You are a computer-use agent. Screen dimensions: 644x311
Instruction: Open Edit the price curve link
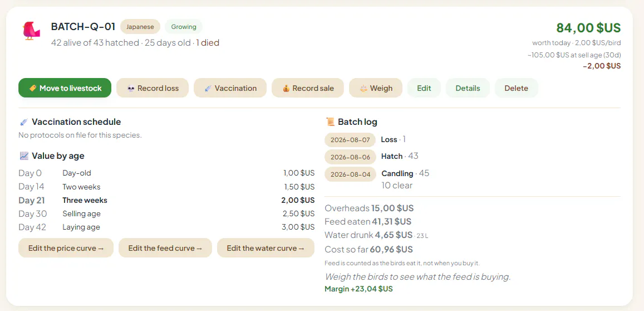(66, 248)
